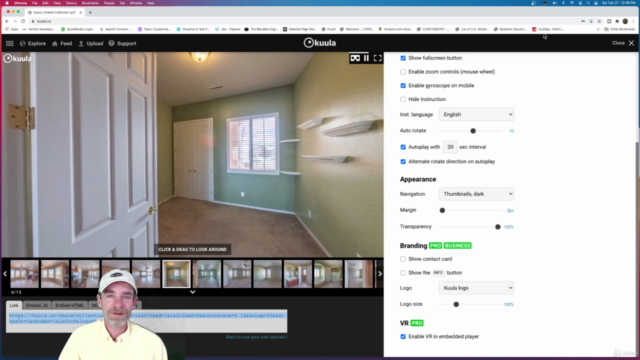
Task: Toggle Enable VR in embedded player
Action: (x=403, y=337)
